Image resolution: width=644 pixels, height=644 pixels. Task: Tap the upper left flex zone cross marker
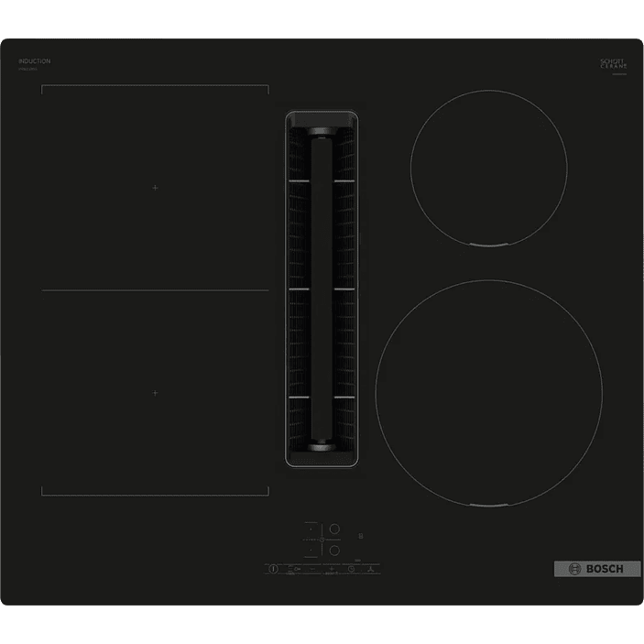click(155, 187)
